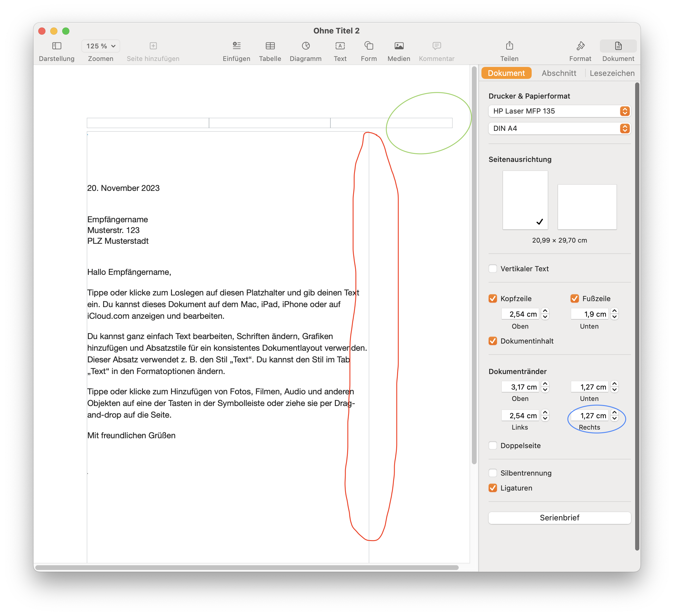674x616 pixels.
Task: Switch to the Lesezeichen tab
Action: coord(612,73)
